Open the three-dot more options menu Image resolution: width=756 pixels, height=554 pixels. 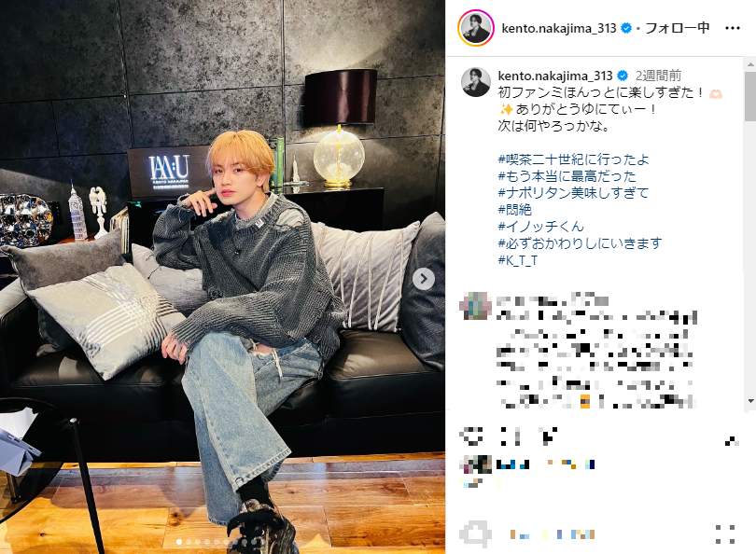pyautogui.click(x=732, y=28)
